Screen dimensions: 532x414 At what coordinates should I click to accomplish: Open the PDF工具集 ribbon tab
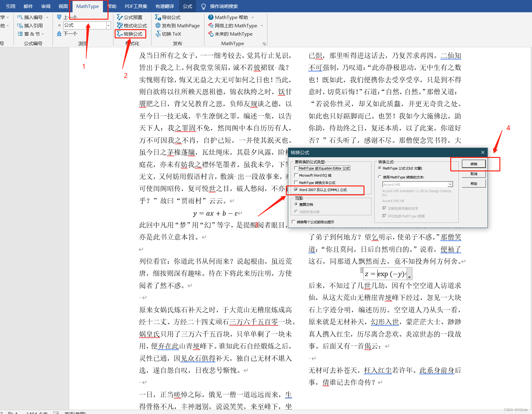point(136,6)
